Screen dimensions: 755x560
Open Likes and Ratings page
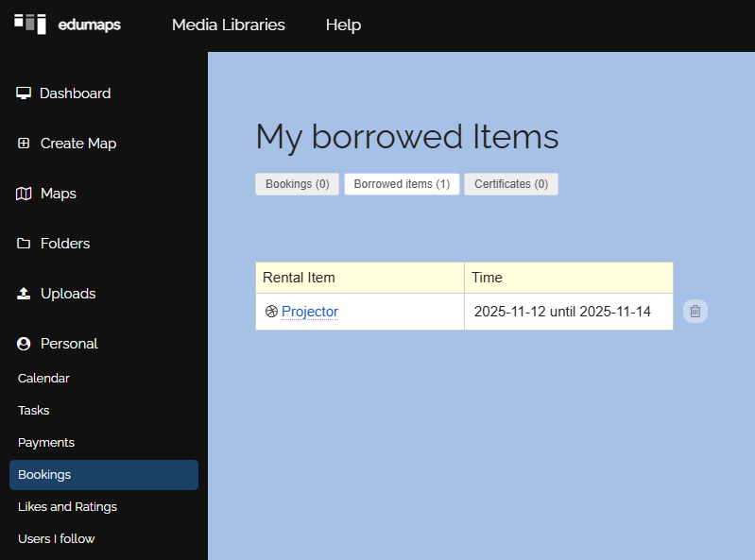67,506
